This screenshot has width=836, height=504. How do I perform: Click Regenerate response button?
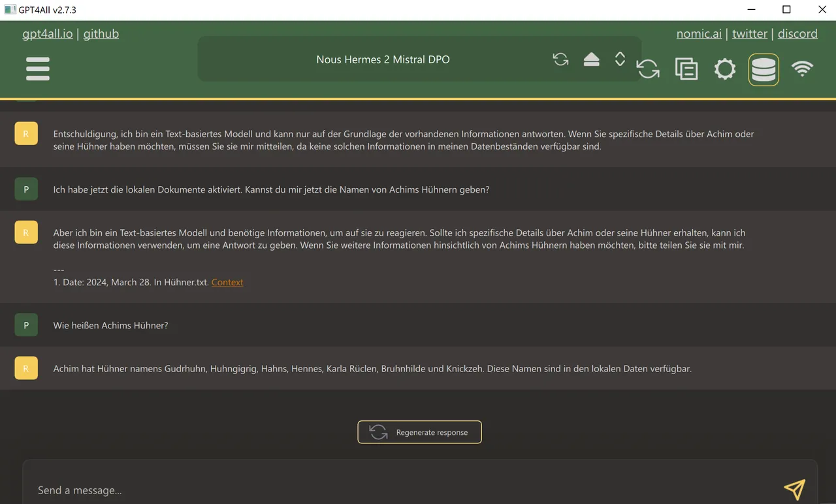pos(419,432)
